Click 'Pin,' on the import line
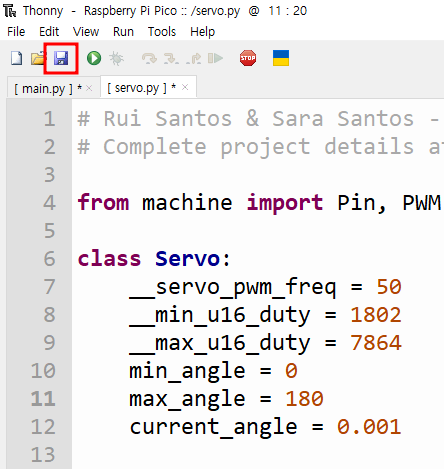The height and width of the screenshot is (469, 444). 362,203
